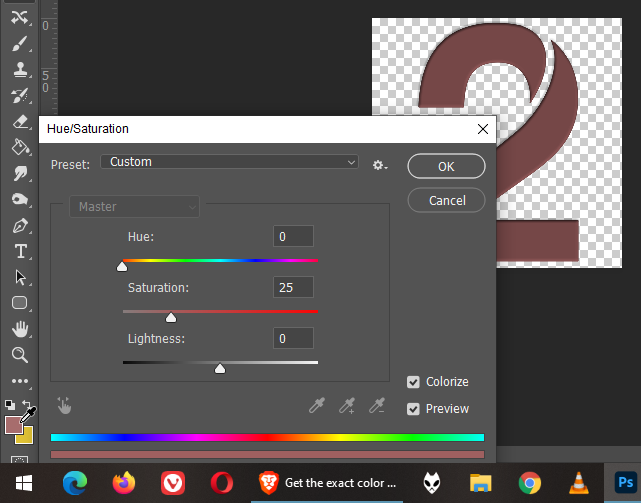This screenshot has width=641, height=503.
Task: Open the Edit Toolbar three-dots menu
Action: (x=20, y=381)
